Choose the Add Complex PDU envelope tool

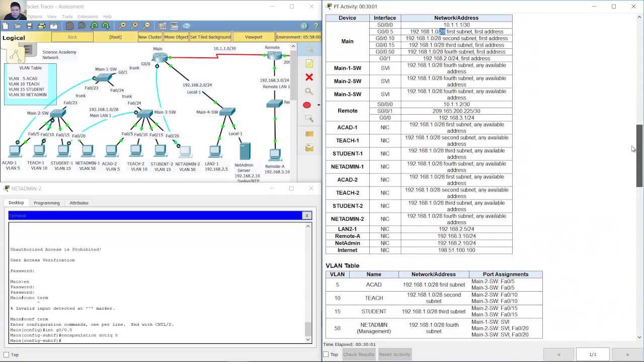point(309,147)
